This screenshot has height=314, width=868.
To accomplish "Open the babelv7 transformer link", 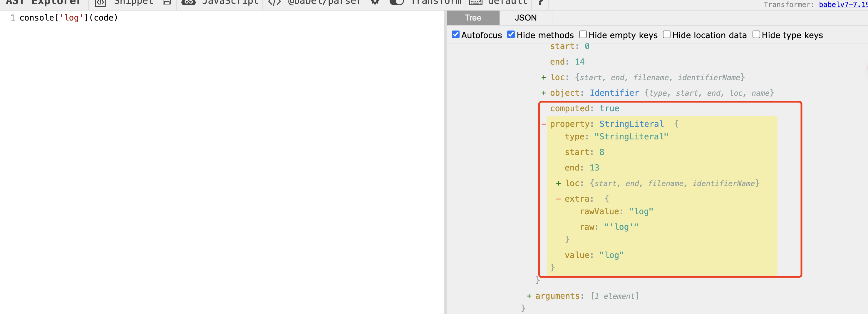I will click(x=843, y=4).
